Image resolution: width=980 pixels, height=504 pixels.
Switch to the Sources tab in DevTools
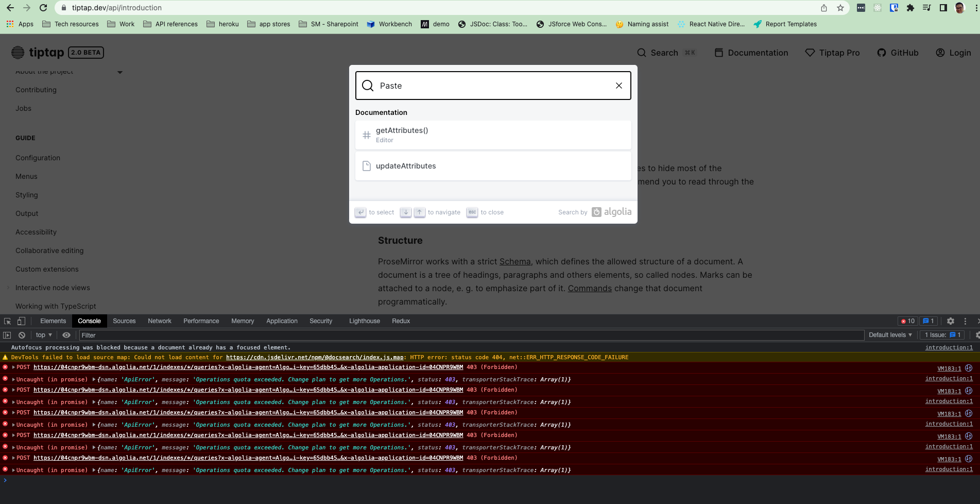click(124, 321)
